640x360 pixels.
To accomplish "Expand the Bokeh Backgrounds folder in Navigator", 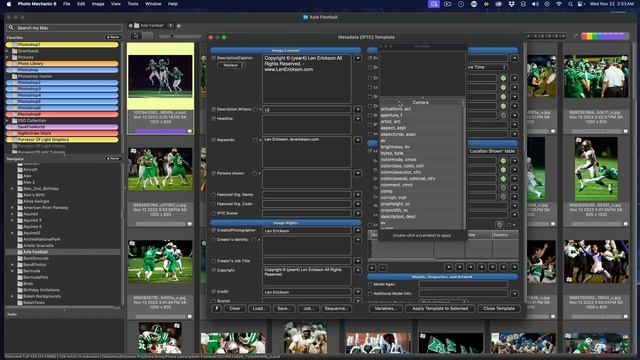I will click(x=12, y=296).
